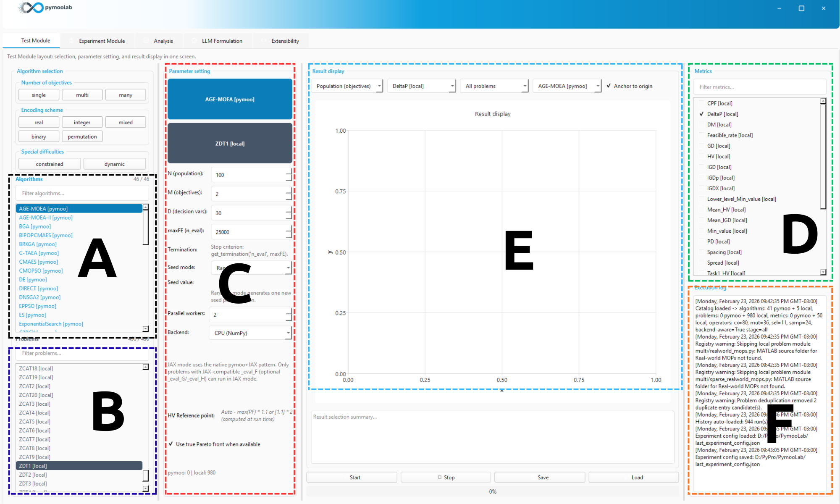Expand the Backend CPU (NumPy) dropdown
This screenshot has height=504, width=840.
click(250, 333)
